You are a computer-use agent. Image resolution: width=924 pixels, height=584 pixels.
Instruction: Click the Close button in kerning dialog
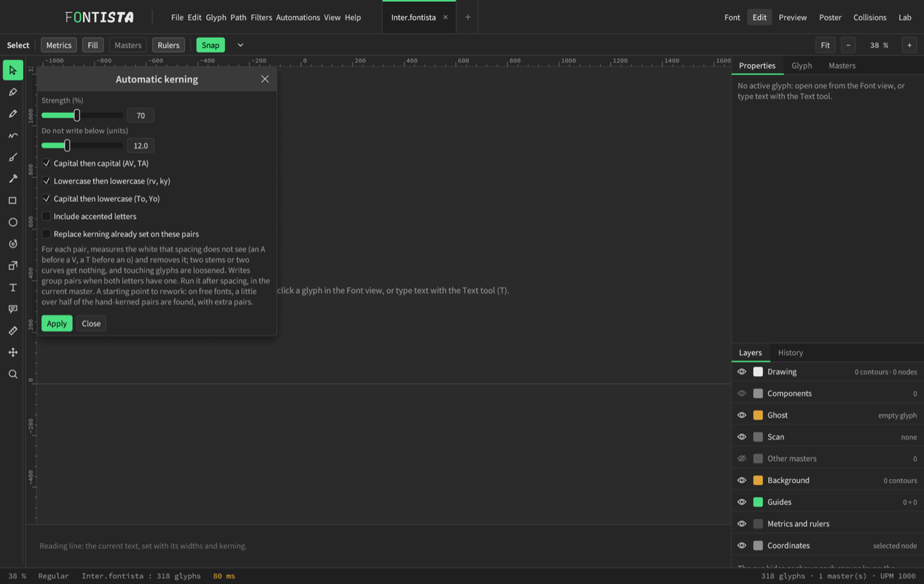tap(91, 323)
